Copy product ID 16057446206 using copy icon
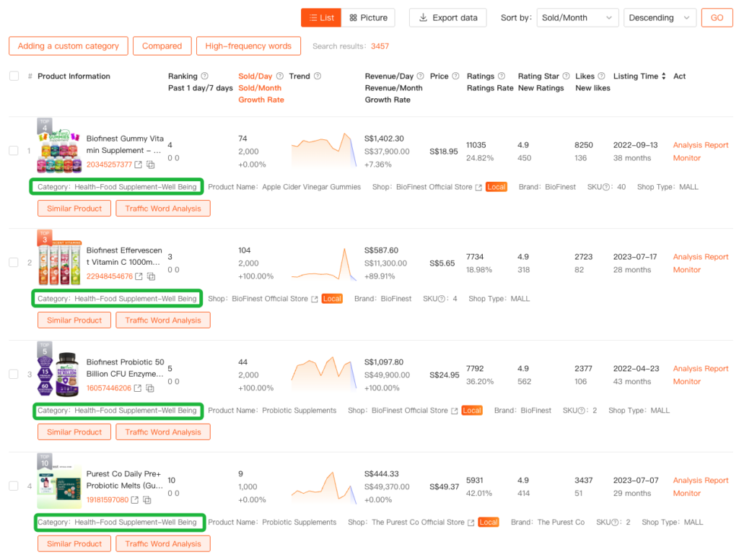Image resolution: width=739 pixels, height=560 pixels. (x=151, y=388)
